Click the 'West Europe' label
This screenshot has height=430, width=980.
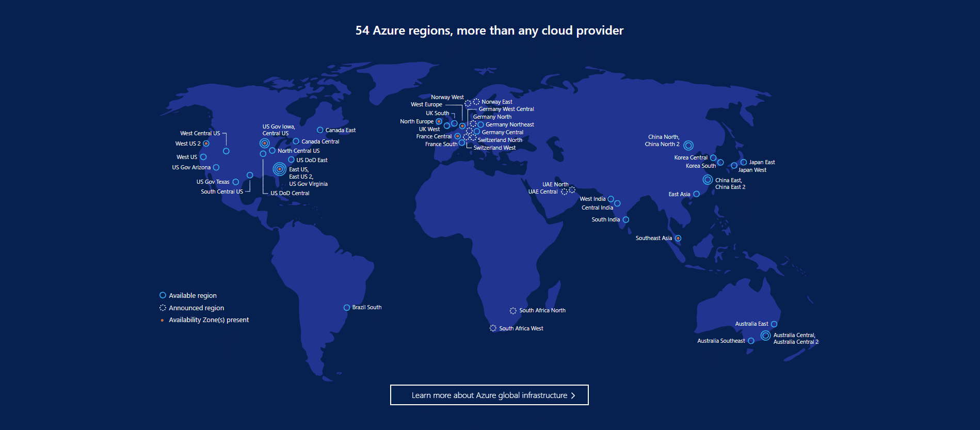click(426, 104)
